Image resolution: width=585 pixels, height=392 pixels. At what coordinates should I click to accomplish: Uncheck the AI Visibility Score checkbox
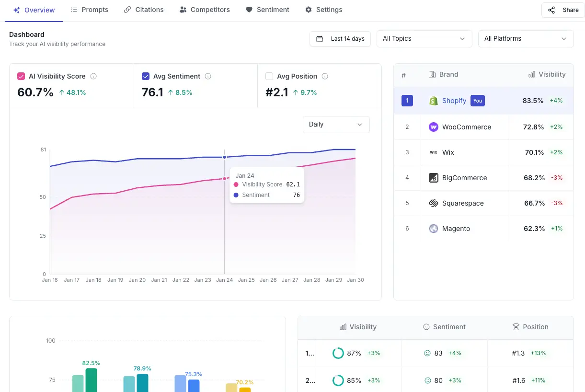(21, 76)
